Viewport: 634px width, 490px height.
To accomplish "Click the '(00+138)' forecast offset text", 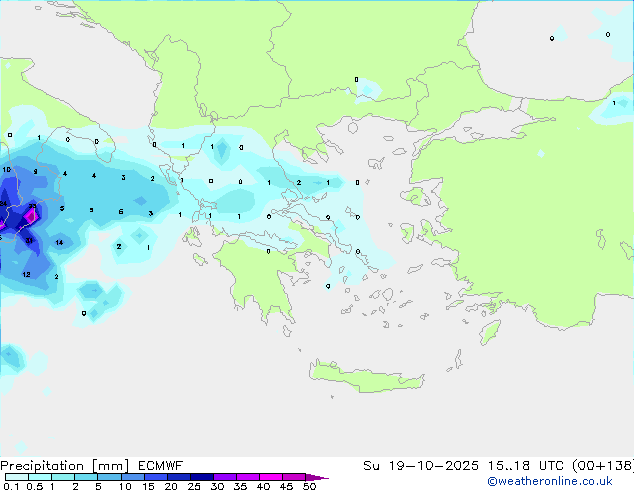I will click(x=603, y=466).
